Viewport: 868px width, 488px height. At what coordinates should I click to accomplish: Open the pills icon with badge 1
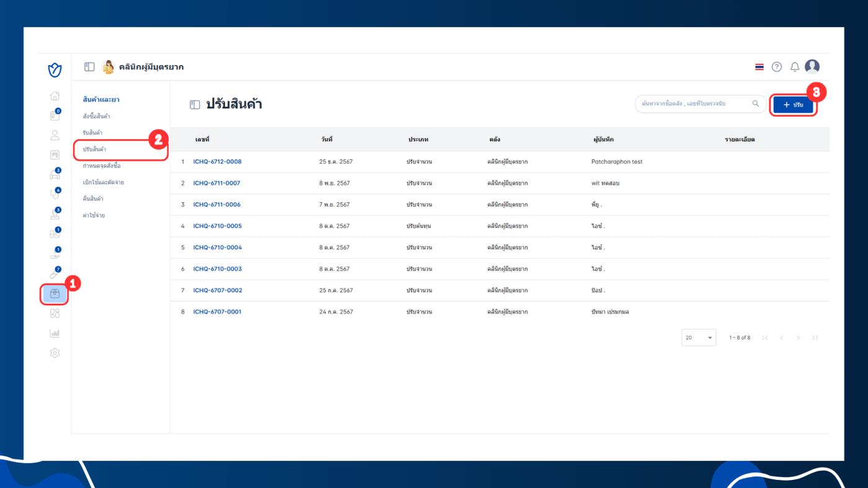click(x=55, y=234)
